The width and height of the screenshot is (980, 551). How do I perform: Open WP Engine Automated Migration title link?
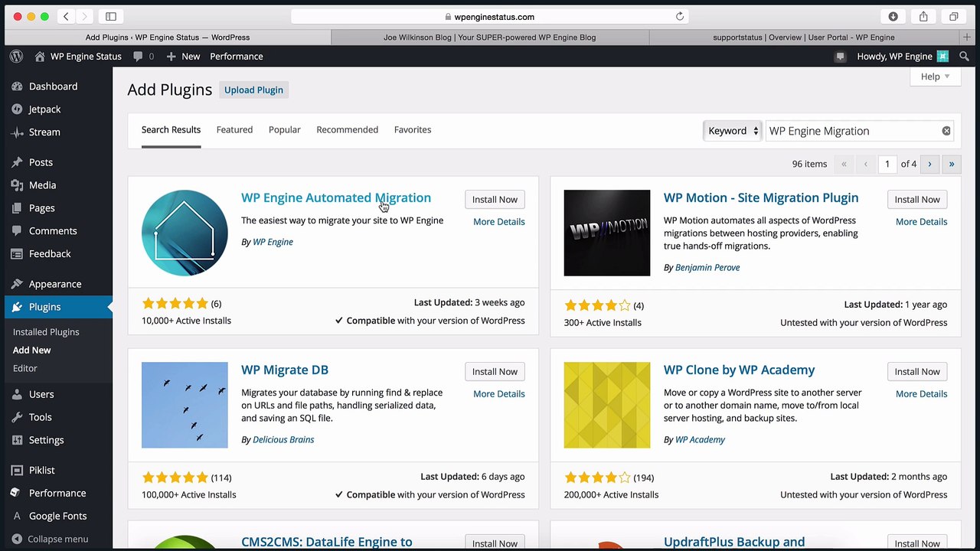pos(336,197)
